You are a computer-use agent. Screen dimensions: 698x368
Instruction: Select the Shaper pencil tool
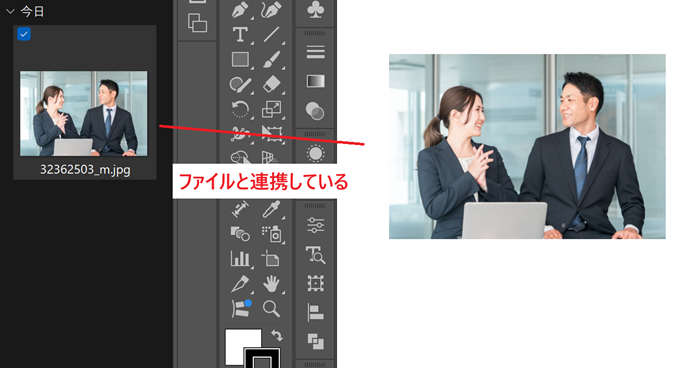(x=240, y=84)
